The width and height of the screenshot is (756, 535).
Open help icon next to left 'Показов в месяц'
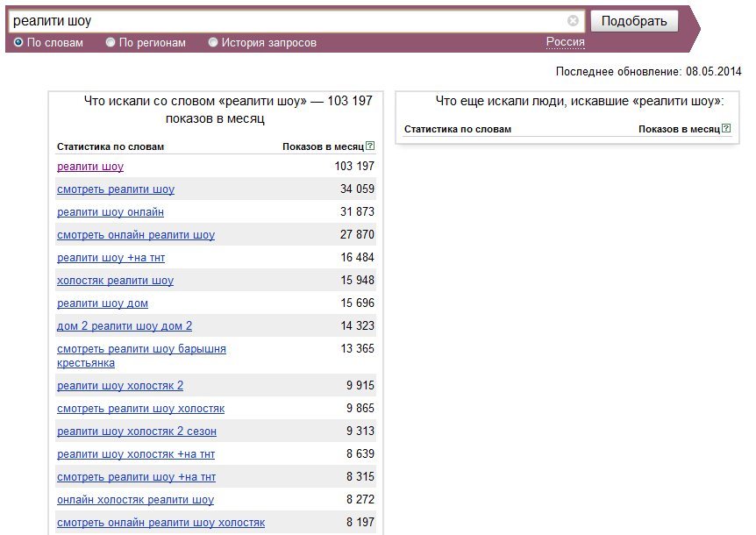tap(370, 146)
